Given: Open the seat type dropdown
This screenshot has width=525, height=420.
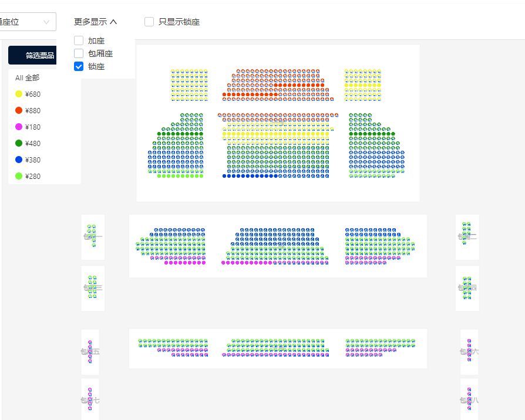Looking at the screenshot, I should coord(28,22).
